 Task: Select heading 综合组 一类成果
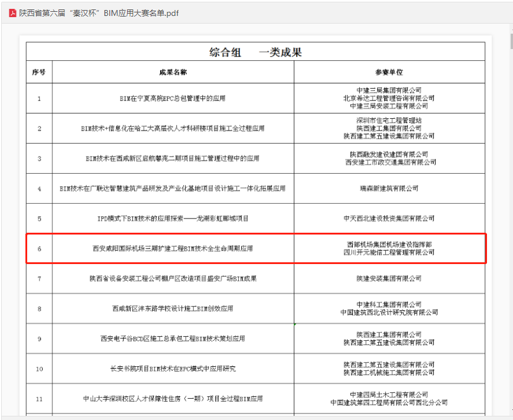(255, 53)
